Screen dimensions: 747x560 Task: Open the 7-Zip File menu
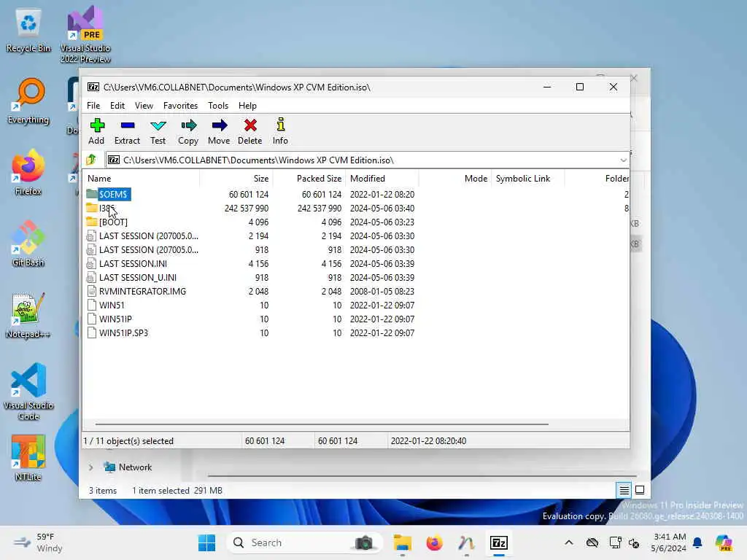93,106
